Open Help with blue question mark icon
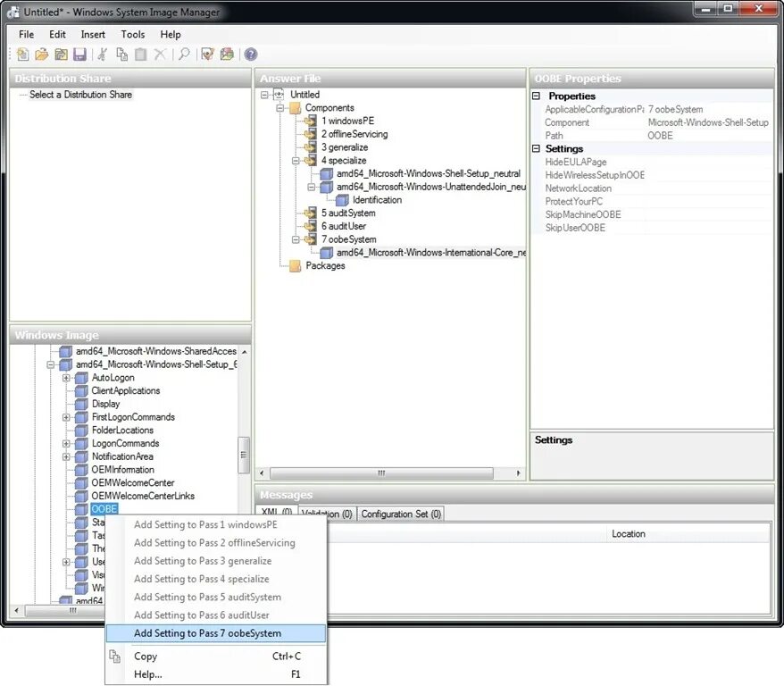Screen dimensions: 784x686 (251, 54)
